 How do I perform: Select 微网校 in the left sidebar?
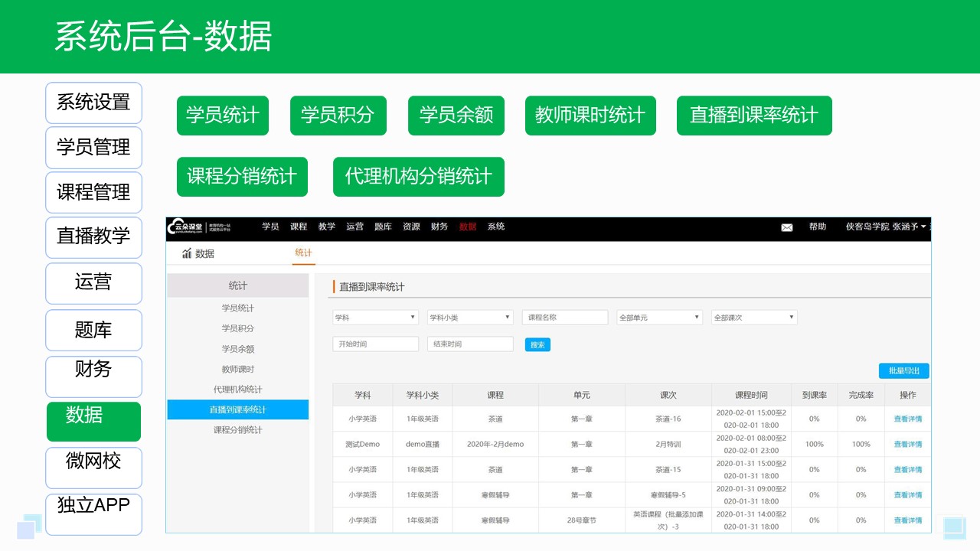[93, 468]
